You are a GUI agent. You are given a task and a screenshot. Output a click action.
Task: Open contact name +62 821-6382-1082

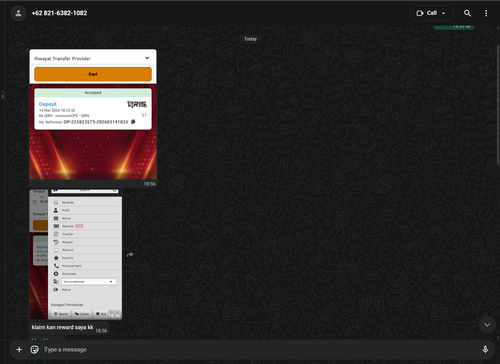[x=59, y=13]
